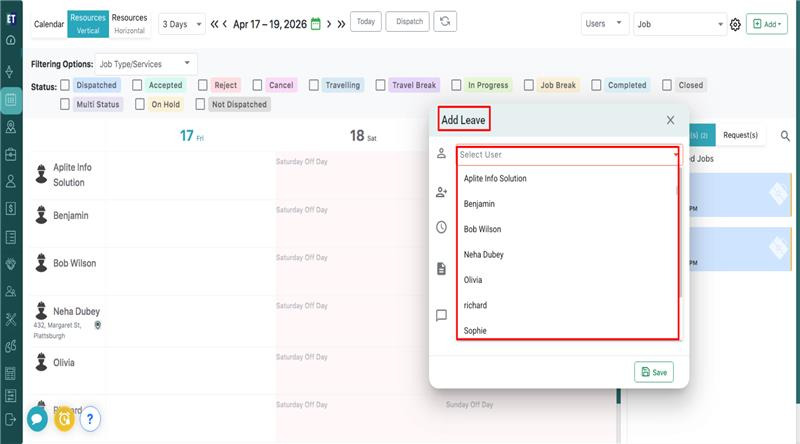The image size is (800, 444).
Task: Switch to the Calendar view tab
Action: pyautogui.click(x=49, y=23)
